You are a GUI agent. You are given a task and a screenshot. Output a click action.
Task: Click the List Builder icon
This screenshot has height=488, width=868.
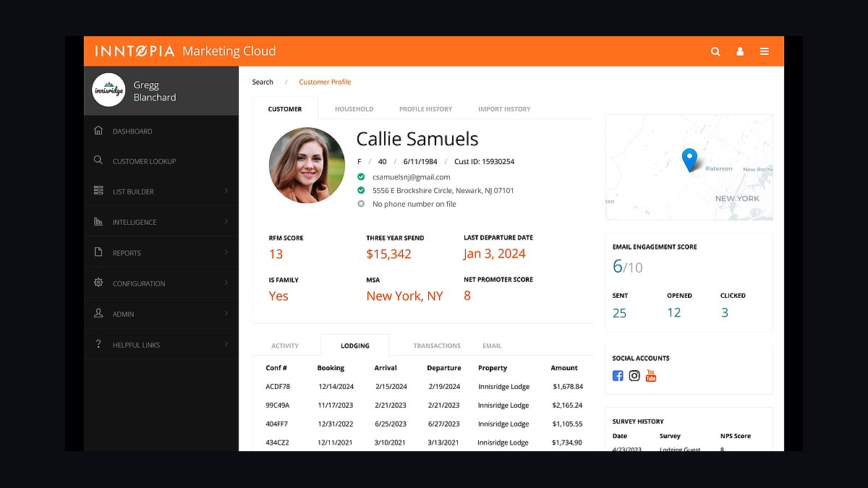[x=98, y=191]
